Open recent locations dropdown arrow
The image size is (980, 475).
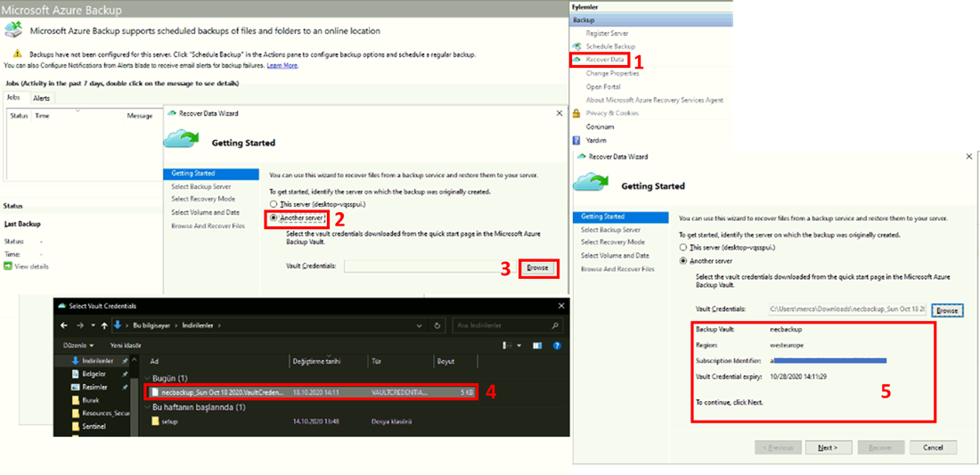pos(93,325)
